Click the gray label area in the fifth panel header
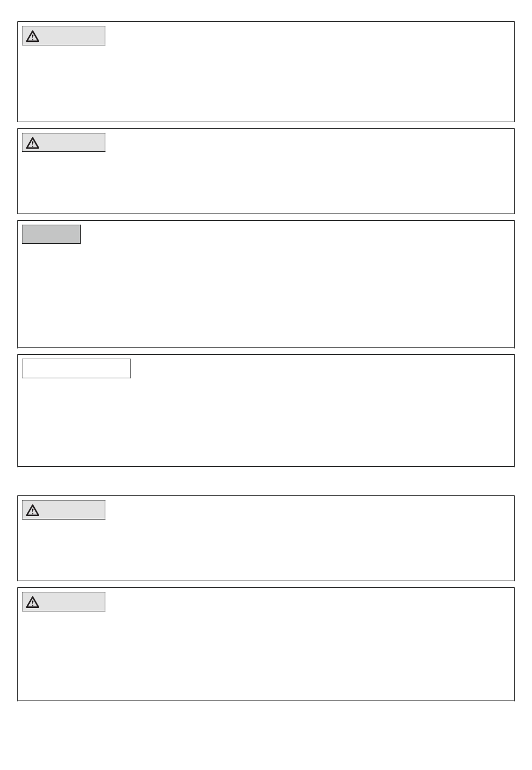Viewport: 532px width, 770px height. [x=72, y=509]
